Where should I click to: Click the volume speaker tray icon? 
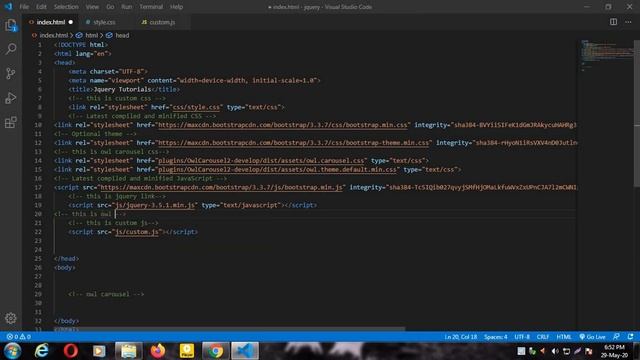point(555,351)
